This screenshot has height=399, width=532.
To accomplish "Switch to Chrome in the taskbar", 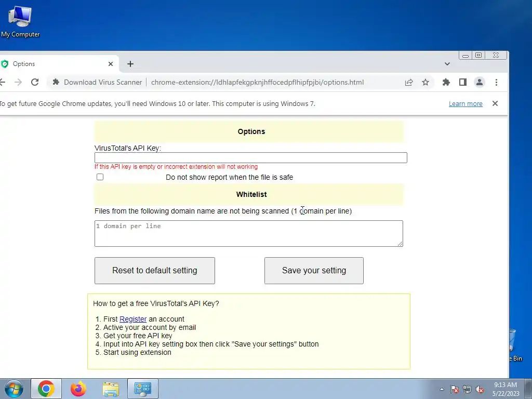I will coord(46,389).
